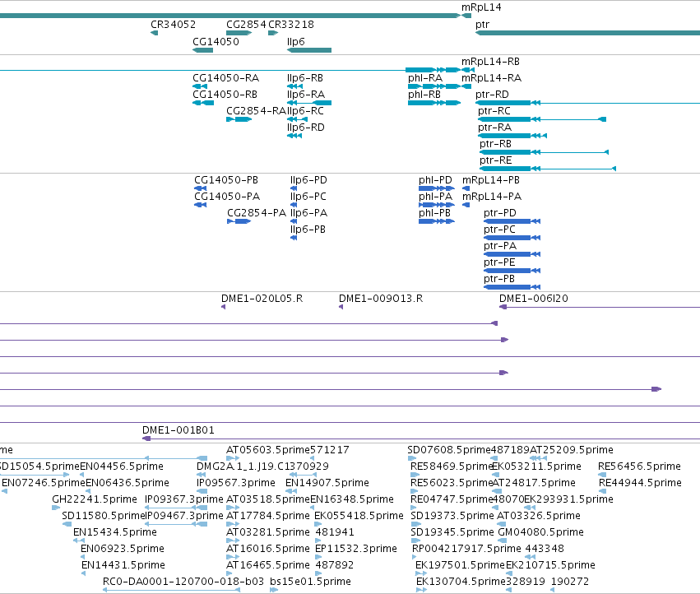The width and height of the screenshot is (700, 594).
Task: Select the EK055418.5prime EST label
Action: tap(359, 516)
